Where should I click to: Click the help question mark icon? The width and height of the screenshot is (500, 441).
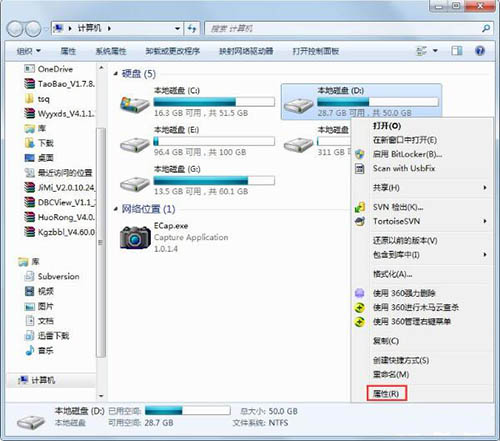(x=480, y=51)
